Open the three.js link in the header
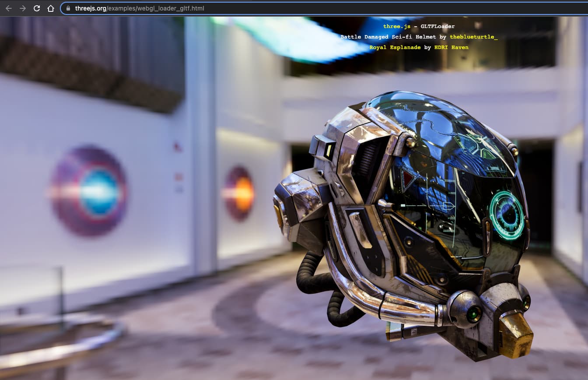 396,27
